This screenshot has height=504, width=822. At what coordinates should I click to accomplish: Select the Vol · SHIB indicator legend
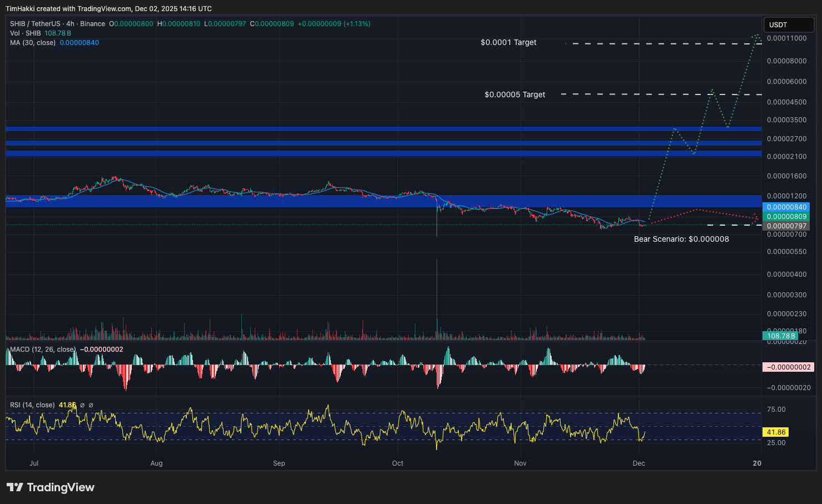(26, 33)
